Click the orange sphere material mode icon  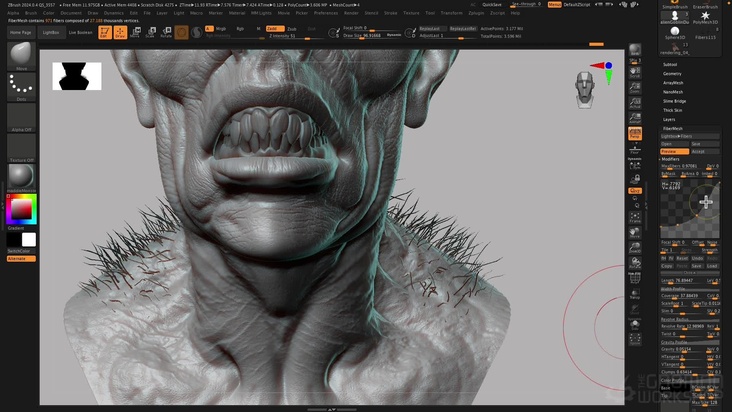pos(182,32)
